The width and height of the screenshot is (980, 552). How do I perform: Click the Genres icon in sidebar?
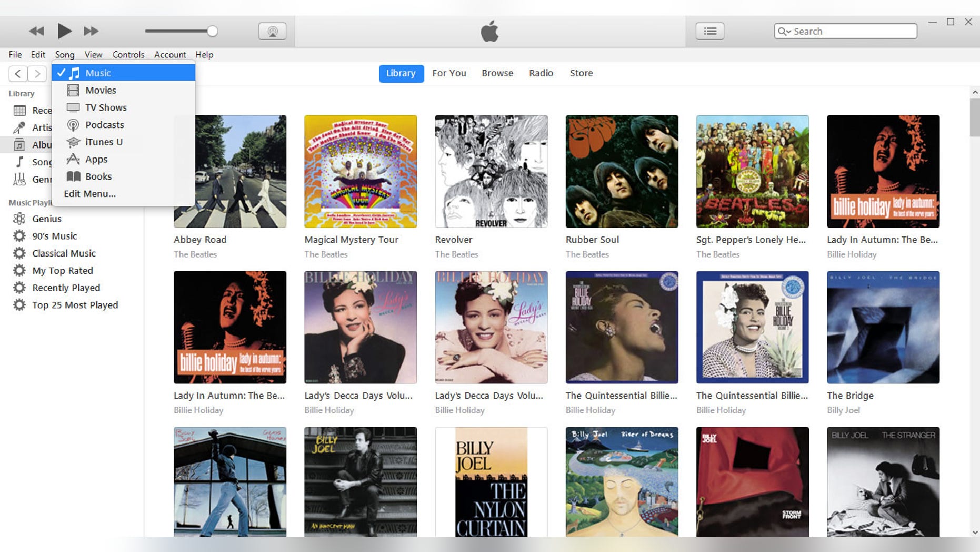[x=19, y=179]
